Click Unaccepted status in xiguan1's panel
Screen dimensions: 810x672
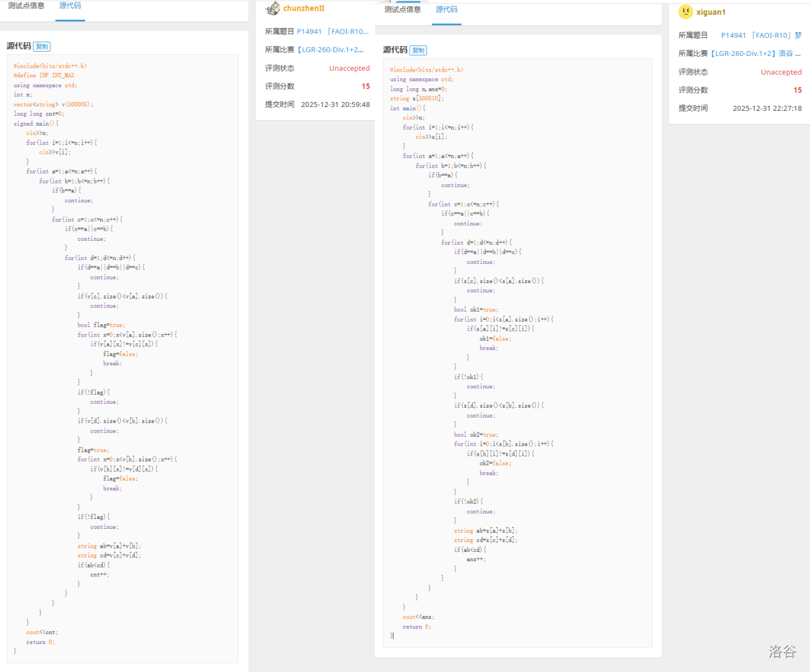(x=781, y=72)
